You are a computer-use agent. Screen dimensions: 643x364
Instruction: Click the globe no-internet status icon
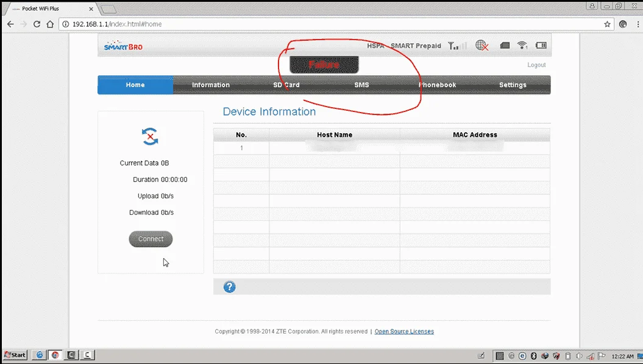click(x=482, y=46)
